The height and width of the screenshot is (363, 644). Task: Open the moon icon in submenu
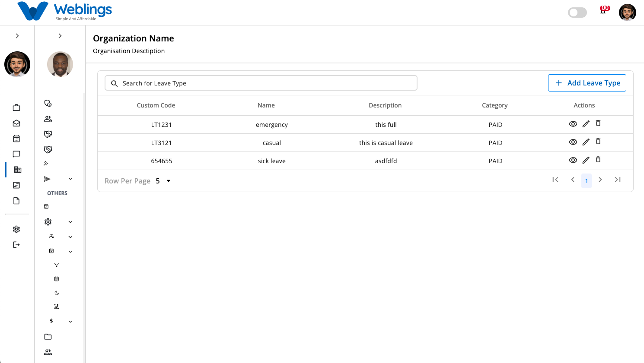coord(57,293)
